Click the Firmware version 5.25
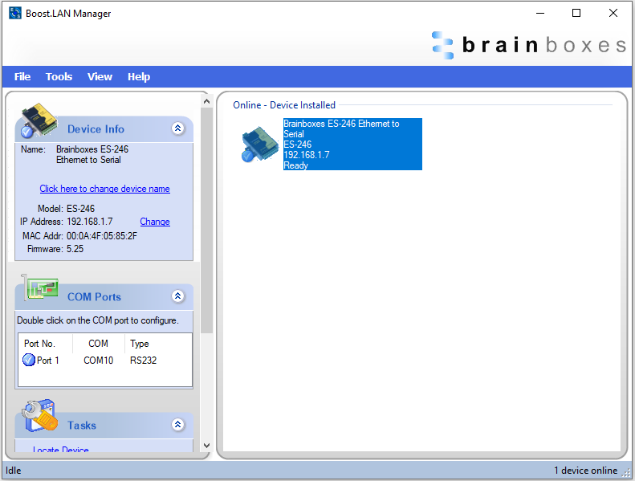 pyautogui.click(x=75, y=249)
